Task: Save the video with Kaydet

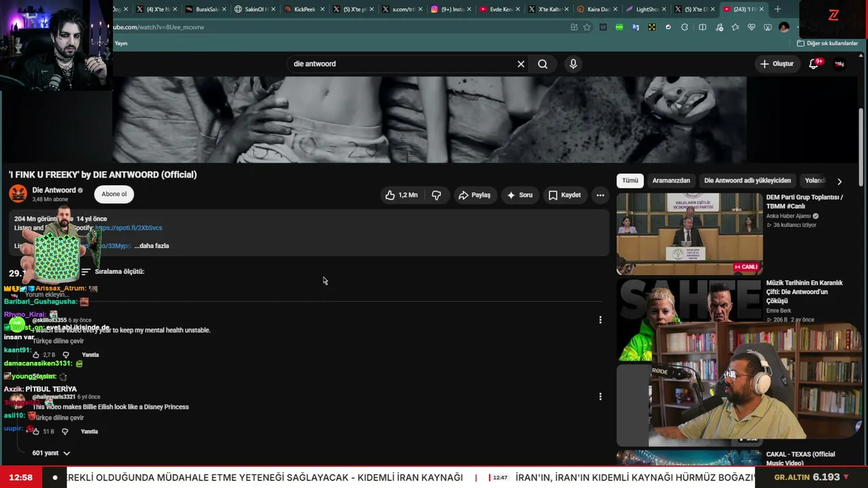Action: tap(564, 195)
